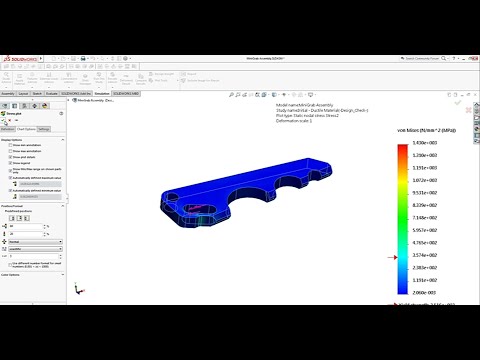
Task: Switch to the Evaluate ribbon tab
Action: tap(52, 94)
